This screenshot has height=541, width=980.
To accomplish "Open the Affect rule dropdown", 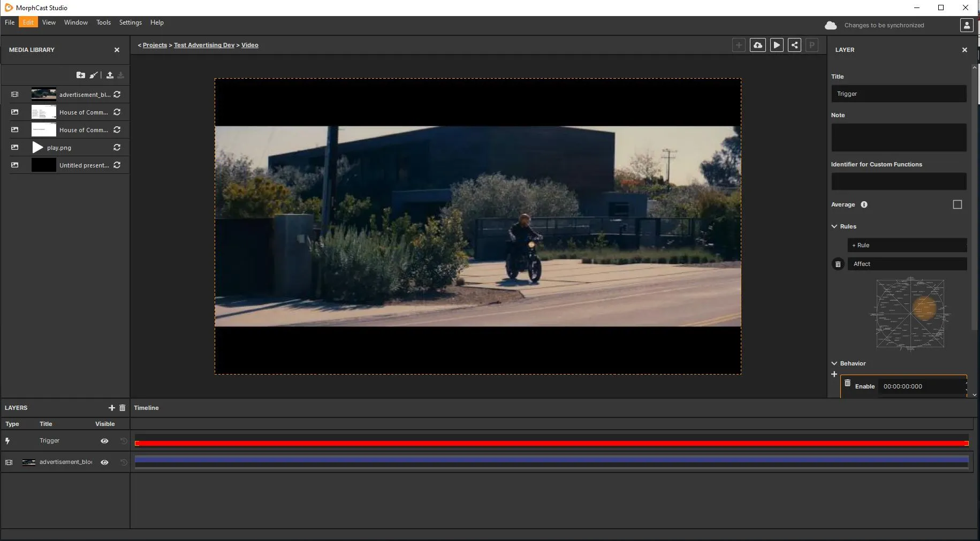I will [907, 264].
